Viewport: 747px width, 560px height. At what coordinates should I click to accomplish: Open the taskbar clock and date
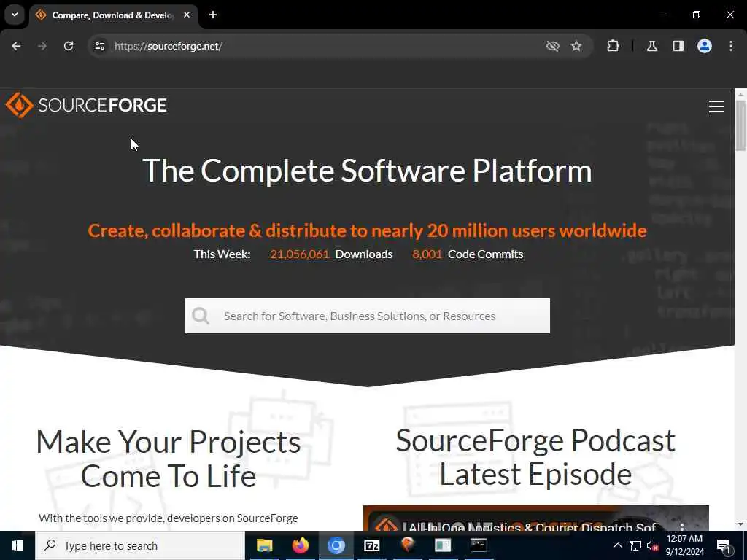[684, 545]
